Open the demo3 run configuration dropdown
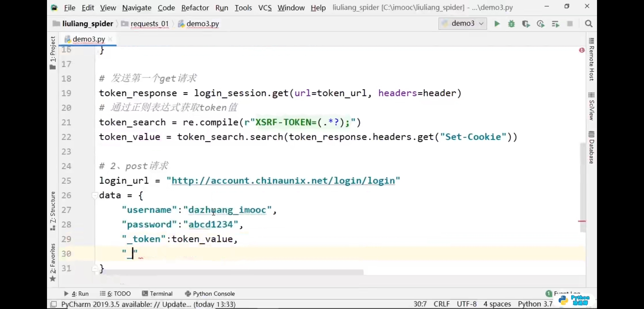The width and height of the screenshot is (644, 309). (463, 23)
